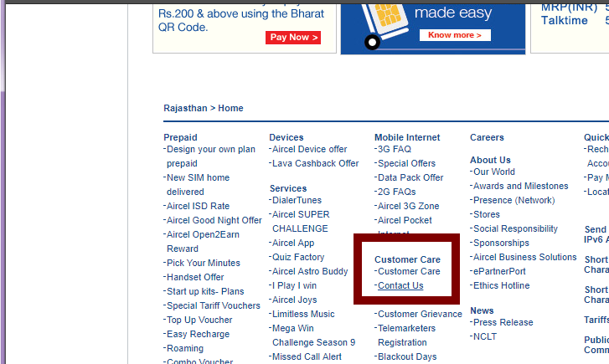The height and width of the screenshot is (364, 609).
Task: Open Presence (Network) link
Action: click(514, 200)
